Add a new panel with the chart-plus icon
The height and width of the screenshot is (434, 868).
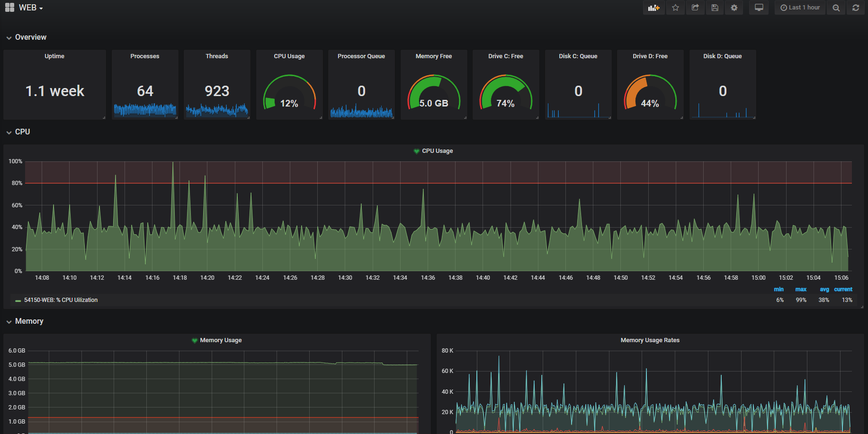(653, 8)
